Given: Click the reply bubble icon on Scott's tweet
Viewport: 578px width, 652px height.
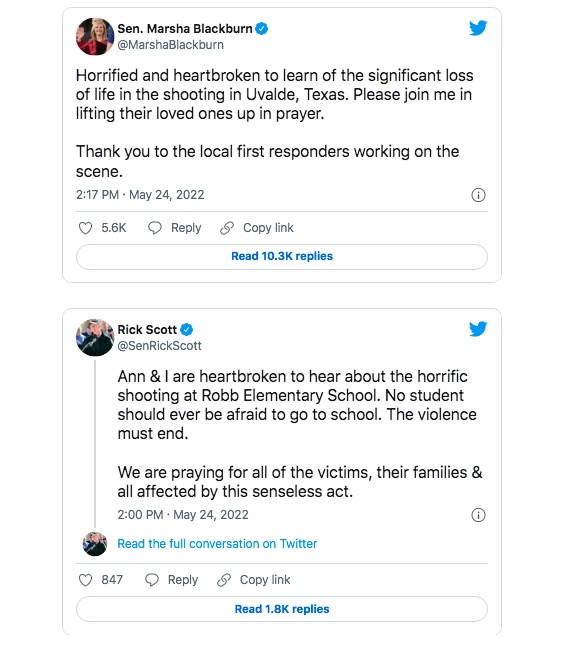Looking at the screenshot, I should (x=151, y=580).
